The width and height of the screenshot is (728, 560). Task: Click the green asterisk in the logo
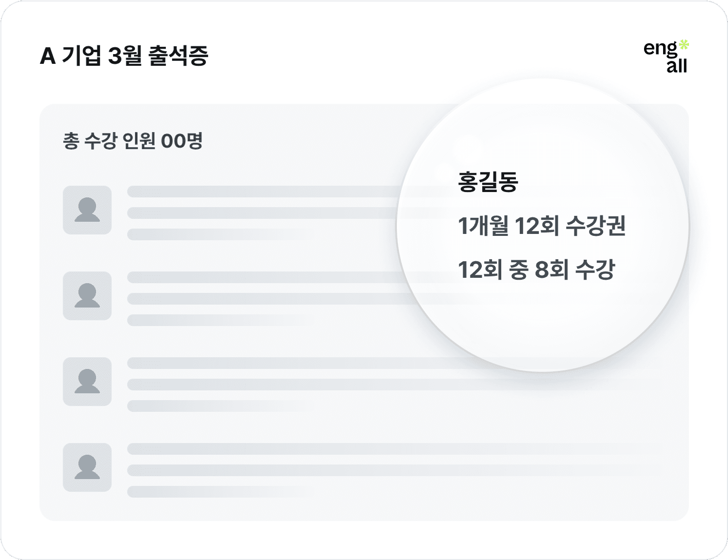click(x=684, y=45)
